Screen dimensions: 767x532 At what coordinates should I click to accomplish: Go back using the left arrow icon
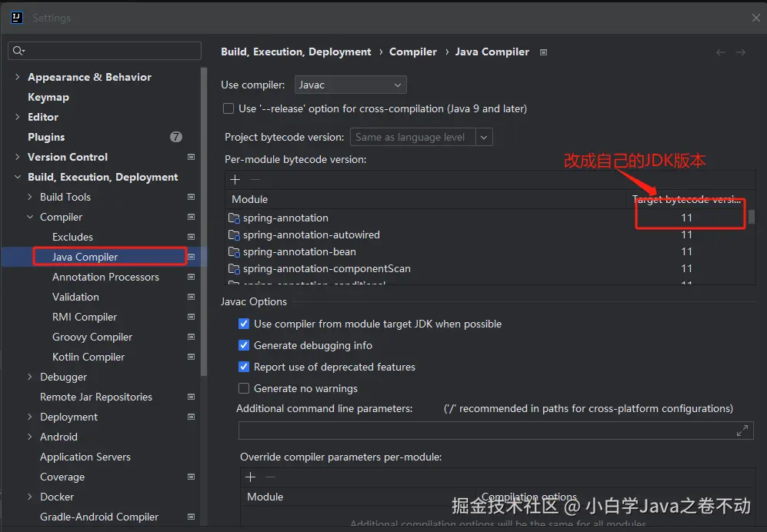tap(721, 52)
